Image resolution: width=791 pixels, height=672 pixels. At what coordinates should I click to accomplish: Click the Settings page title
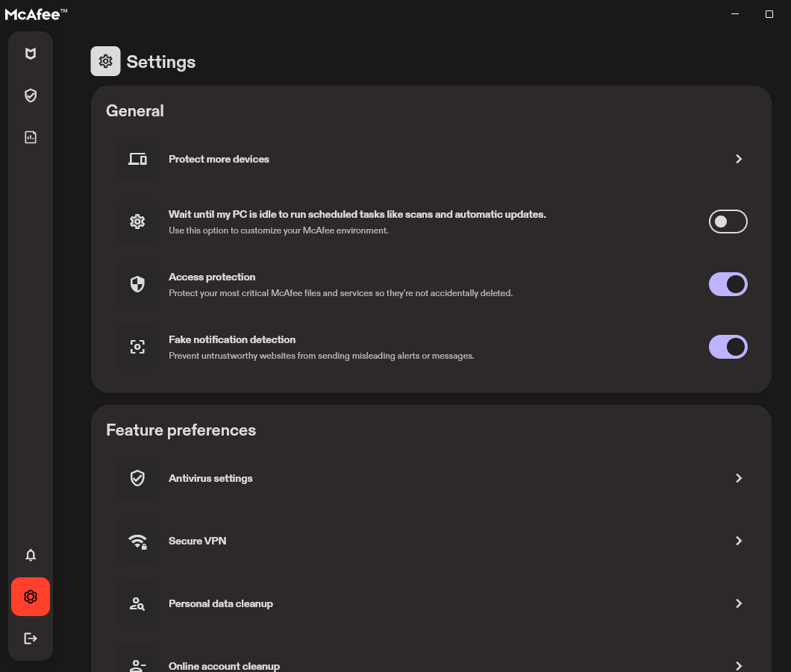click(x=161, y=61)
